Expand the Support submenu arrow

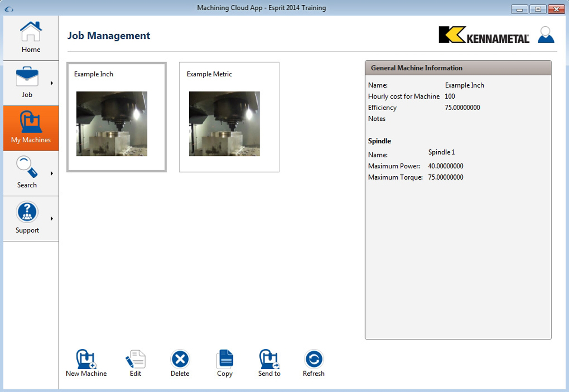pos(52,219)
